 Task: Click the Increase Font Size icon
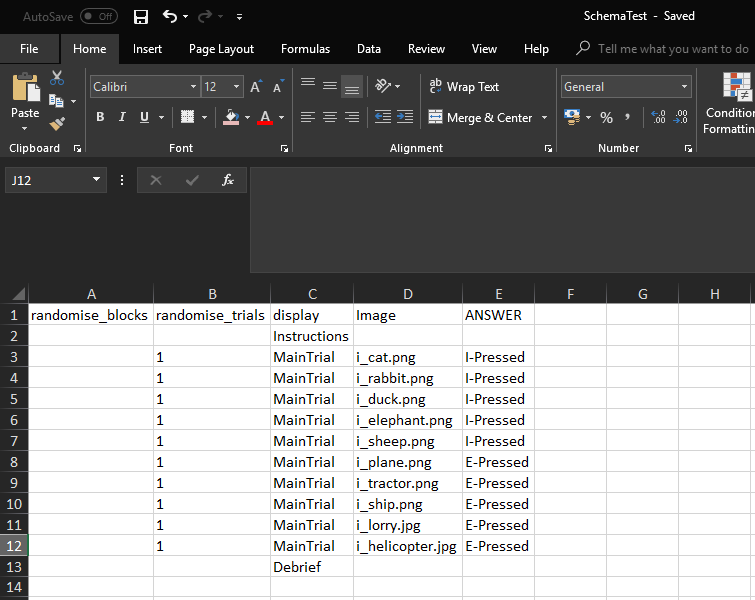256,87
